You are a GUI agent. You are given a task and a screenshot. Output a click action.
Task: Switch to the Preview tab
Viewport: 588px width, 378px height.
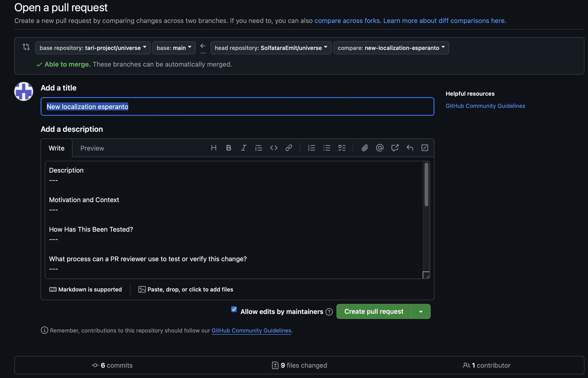[92, 148]
